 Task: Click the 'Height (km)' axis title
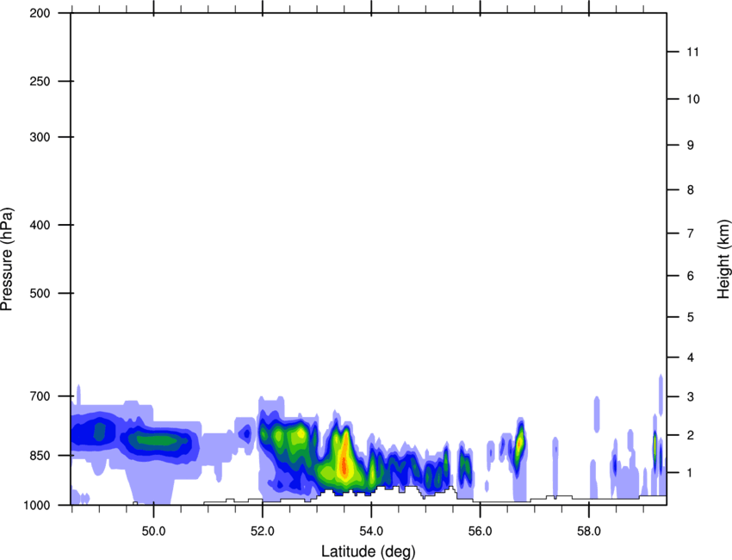723,259
